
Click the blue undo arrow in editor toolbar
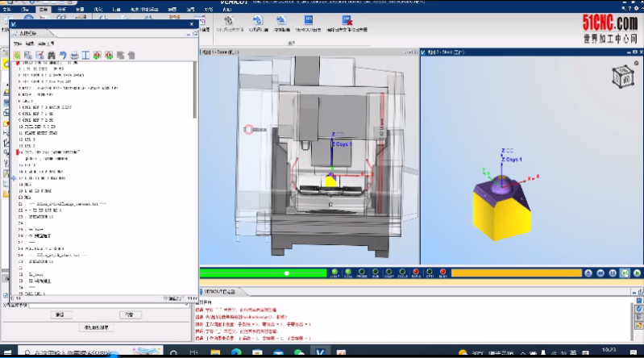[62, 55]
